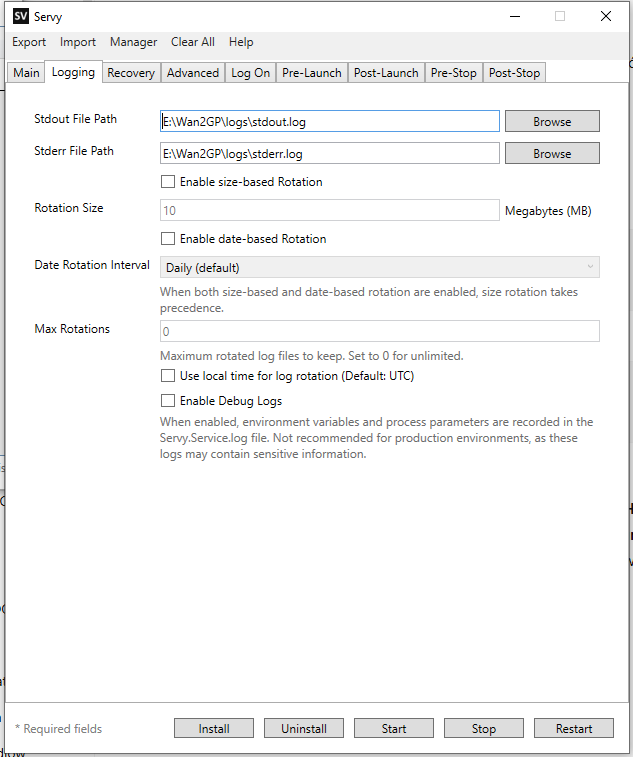Select the Logging tab

pyautogui.click(x=73, y=72)
